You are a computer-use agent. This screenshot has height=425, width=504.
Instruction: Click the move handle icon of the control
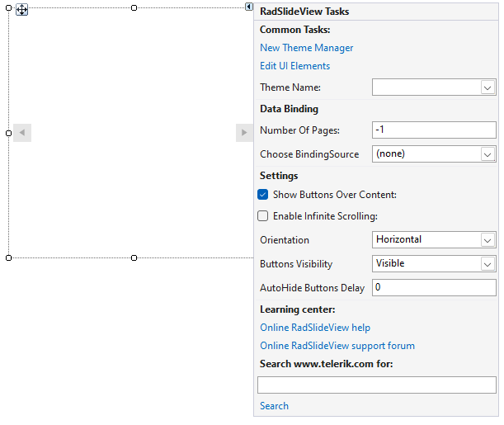tap(21, 10)
